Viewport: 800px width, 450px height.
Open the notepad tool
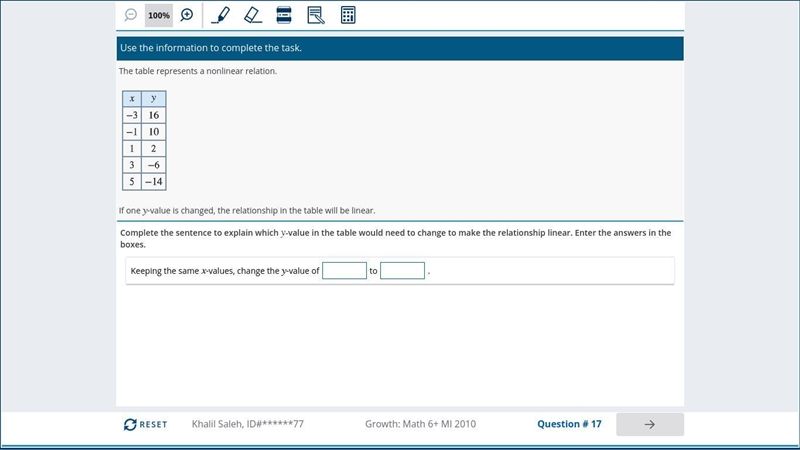point(316,15)
